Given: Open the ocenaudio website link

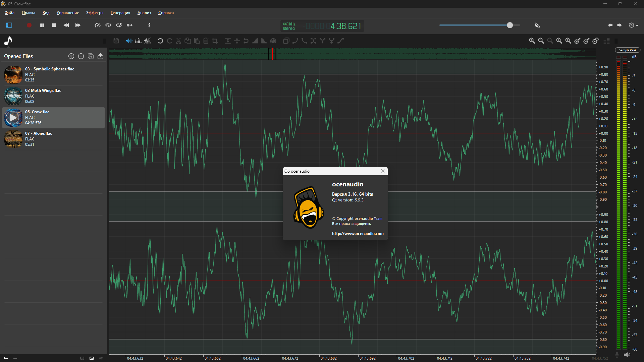Looking at the screenshot, I should (x=358, y=234).
